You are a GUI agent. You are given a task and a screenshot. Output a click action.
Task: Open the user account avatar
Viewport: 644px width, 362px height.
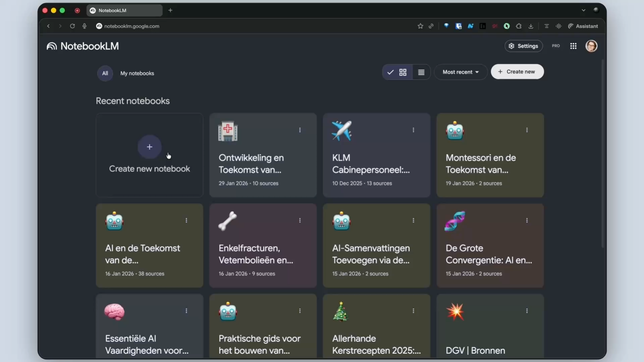[x=591, y=46]
